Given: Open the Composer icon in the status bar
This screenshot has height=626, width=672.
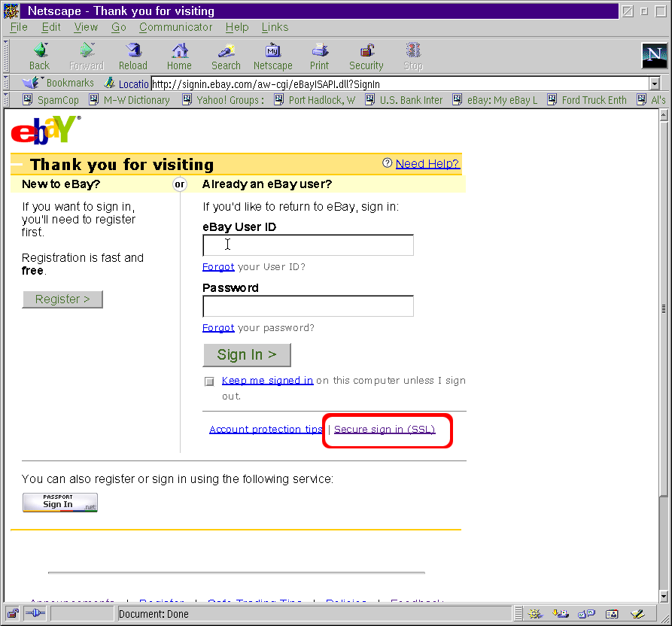Looking at the screenshot, I should click(x=637, y=614).
